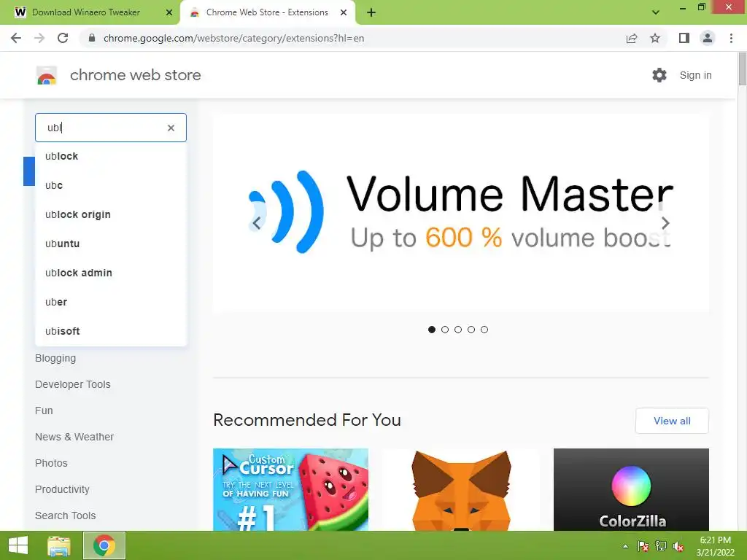Image resolution: width=747 pixels, height=560 pixels.
Task: Click the muted volume tray icon
Action: pos(678,546)
